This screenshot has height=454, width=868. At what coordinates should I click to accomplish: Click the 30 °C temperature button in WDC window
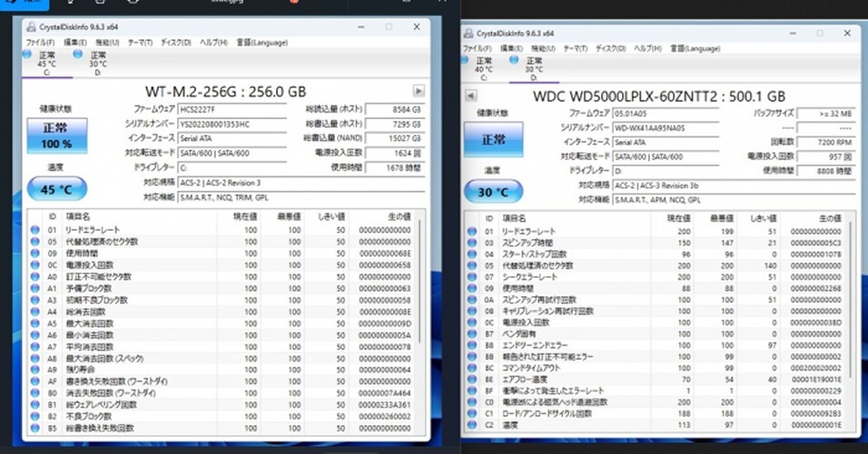(x=493, y=192)
